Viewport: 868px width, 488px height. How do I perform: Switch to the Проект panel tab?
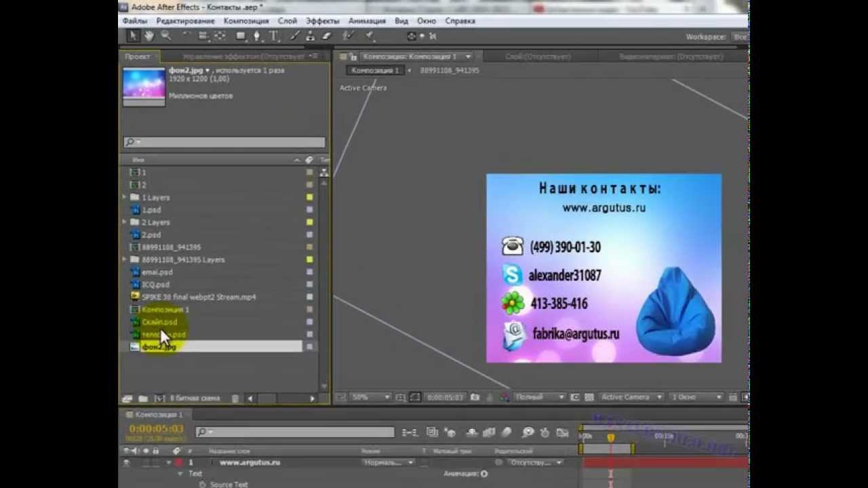coord(138,57)
